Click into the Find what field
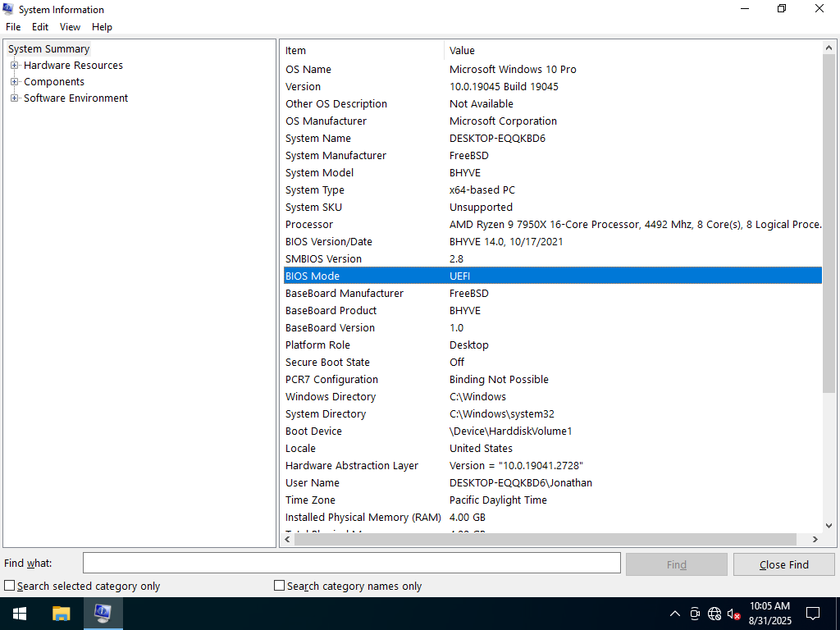Screen dimensions: 840x630 point(351,564)
